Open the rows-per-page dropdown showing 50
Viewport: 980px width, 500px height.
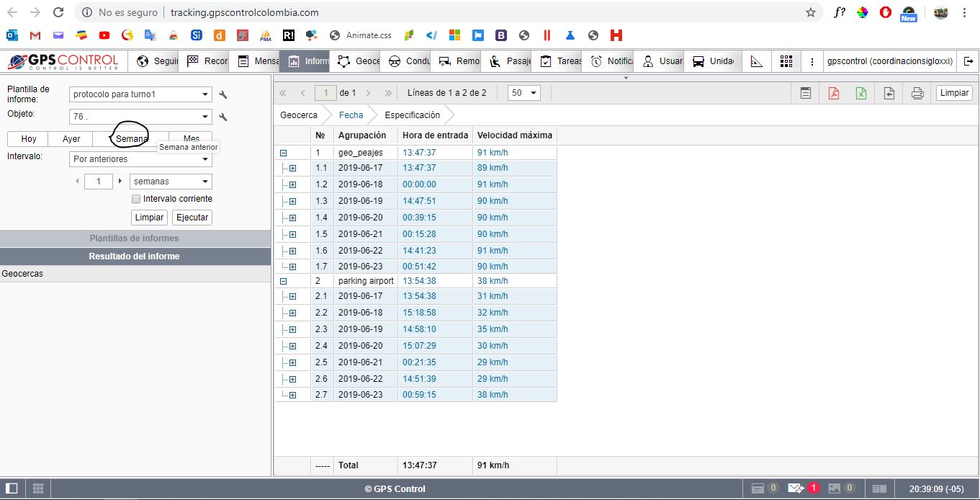[x=524, y=93]
